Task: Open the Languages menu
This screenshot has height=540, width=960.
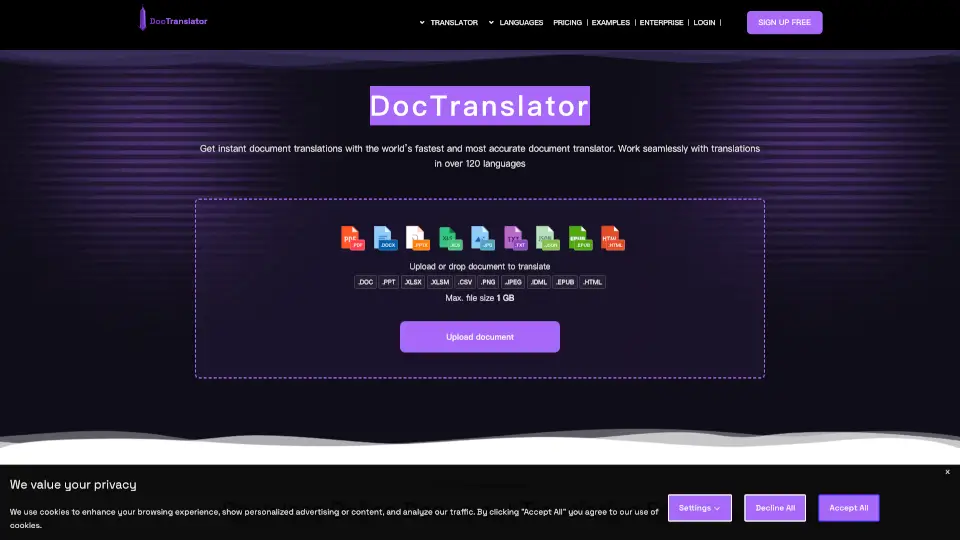Action: [521, 23]
